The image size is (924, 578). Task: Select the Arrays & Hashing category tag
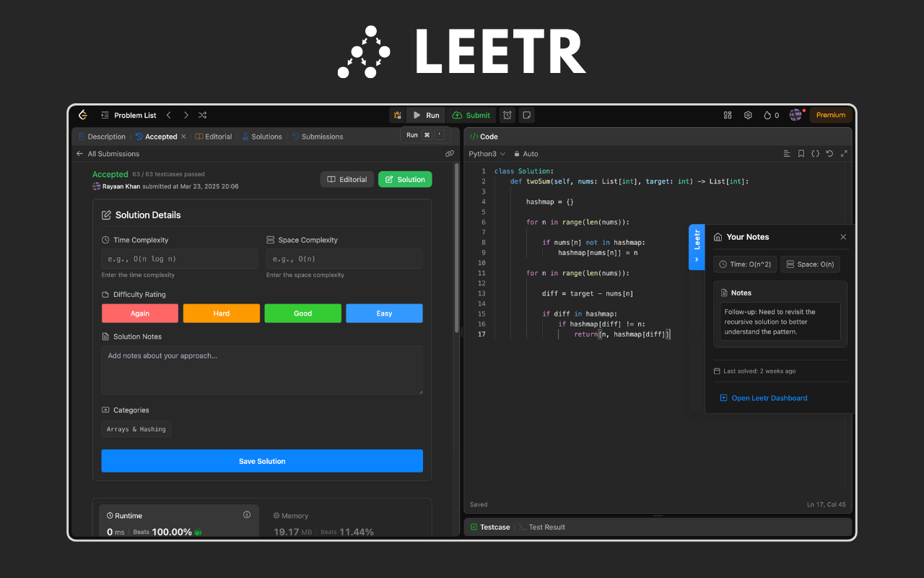coord(136,429)
